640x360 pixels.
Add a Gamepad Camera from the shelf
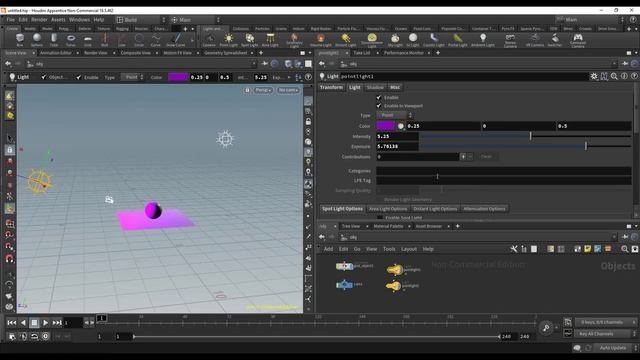578,40
